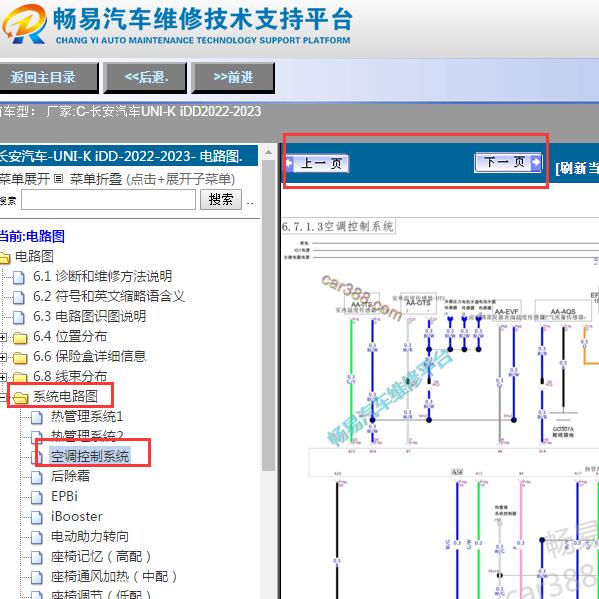Click document icon beside 后除霜

(37, 477)
